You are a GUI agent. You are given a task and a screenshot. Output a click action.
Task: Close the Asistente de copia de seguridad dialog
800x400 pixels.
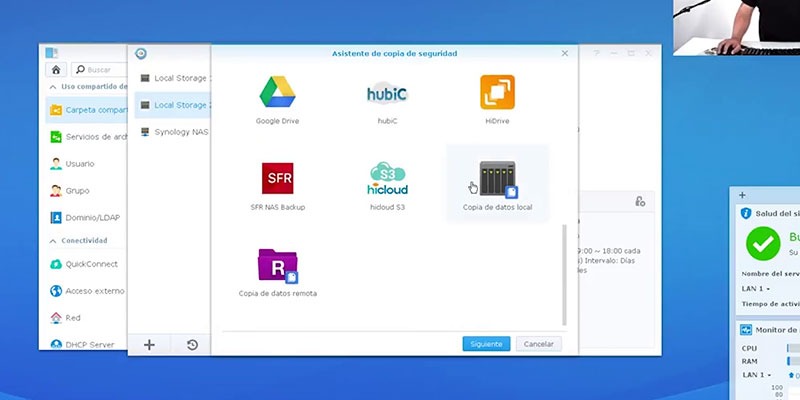(x=564, y=53)
